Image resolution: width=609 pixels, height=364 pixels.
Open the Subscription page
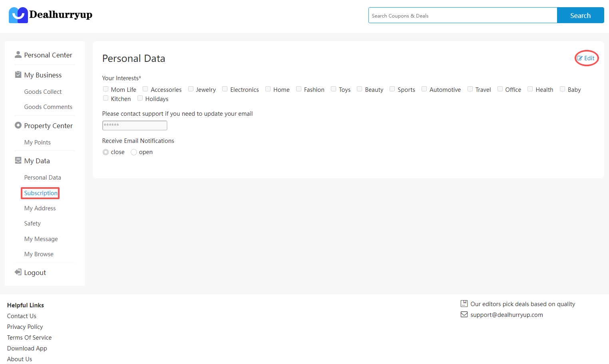(41, 193)
